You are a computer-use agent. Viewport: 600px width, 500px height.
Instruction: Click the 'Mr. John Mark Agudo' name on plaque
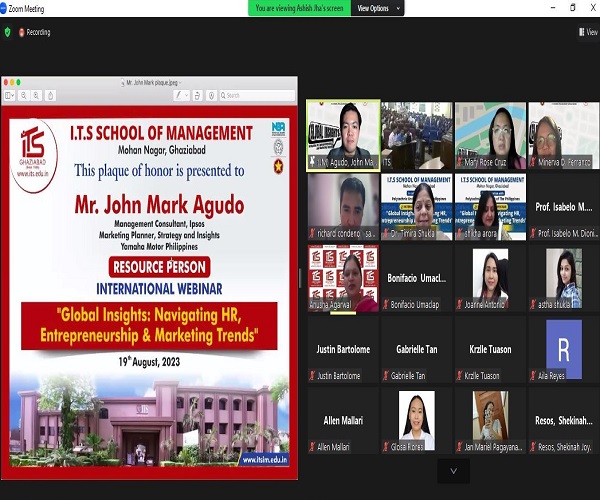pos(159,205)
